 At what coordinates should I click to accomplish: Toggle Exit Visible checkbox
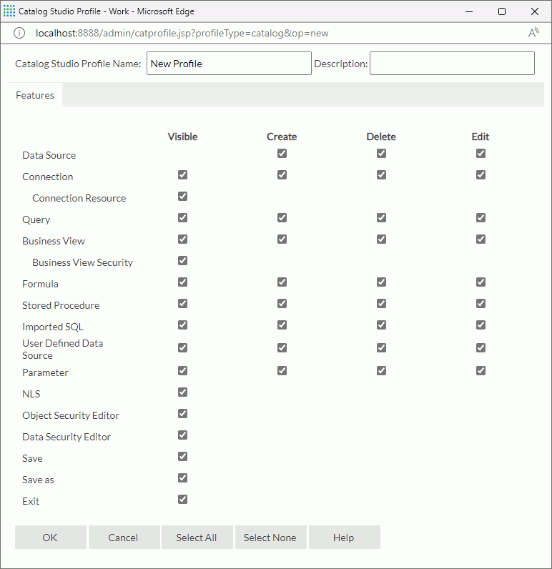(x=183, y=499)
